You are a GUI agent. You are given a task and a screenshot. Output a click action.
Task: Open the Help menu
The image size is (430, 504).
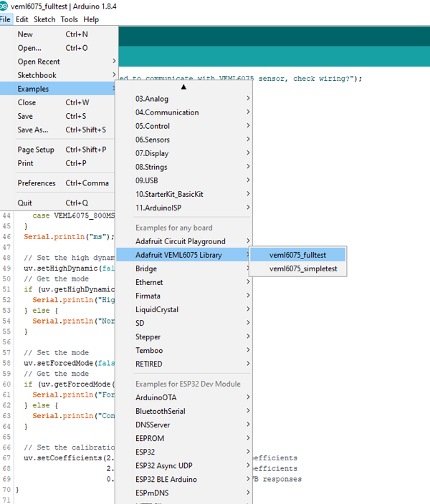91,19
